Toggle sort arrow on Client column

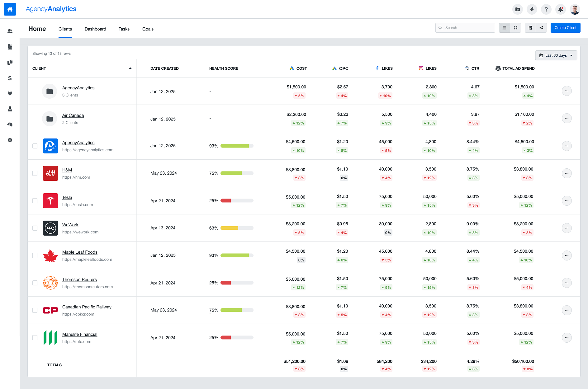click(130, 68)
